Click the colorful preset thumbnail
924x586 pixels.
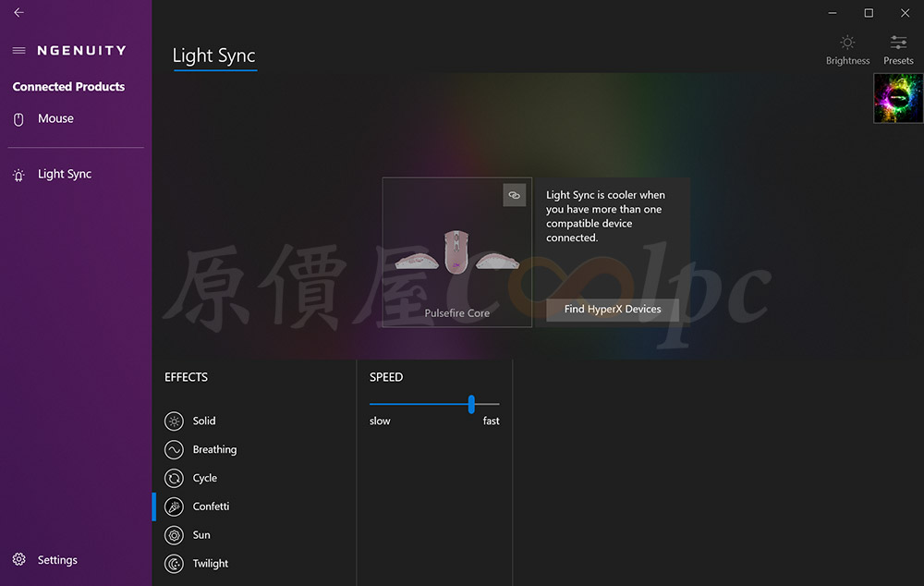898,98
